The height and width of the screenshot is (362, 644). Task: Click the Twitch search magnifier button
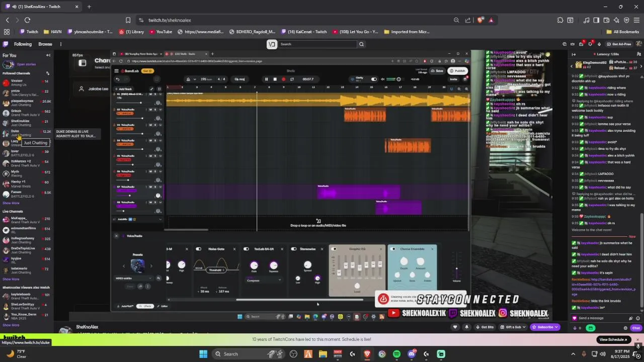click(361, 44)
